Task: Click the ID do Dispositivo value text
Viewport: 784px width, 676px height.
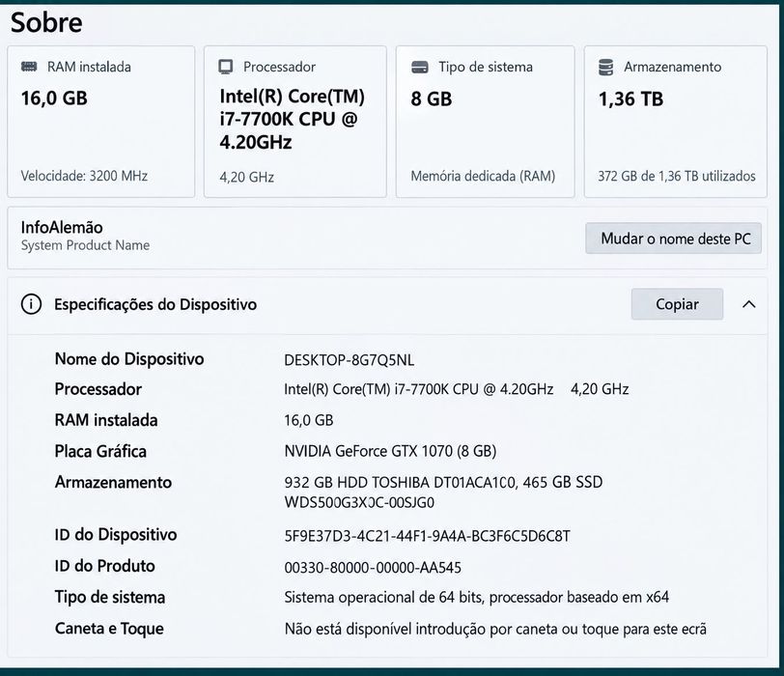Action: coord(427,536)
